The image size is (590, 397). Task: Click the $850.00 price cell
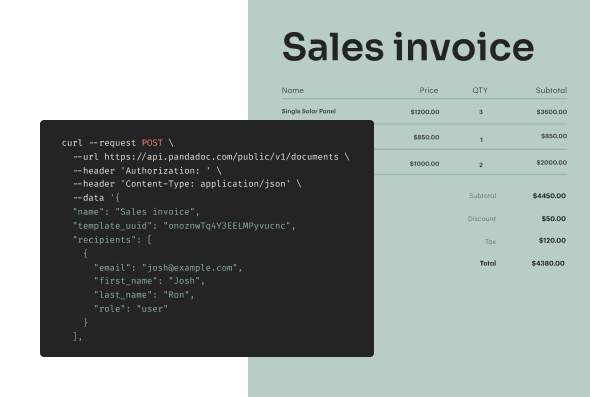tap(426, 137)
